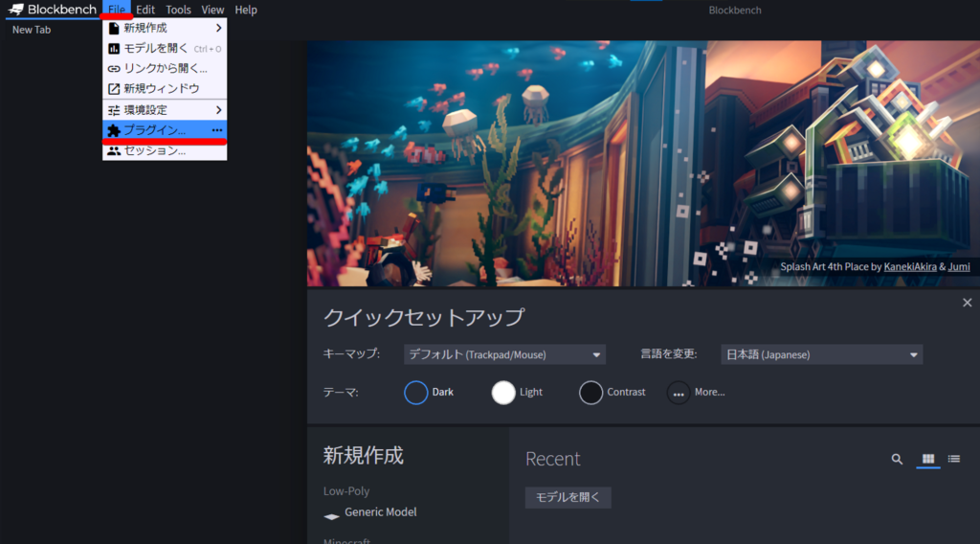Select the Dark theme option
This screenshot has width=980, height=544.
point(416,393)
